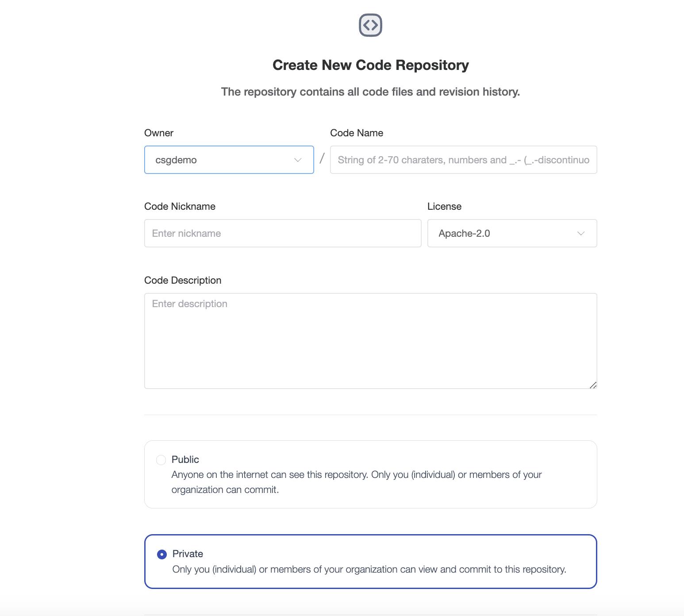Click the 'Code Nickname' label
684x616 pixels.
tap(180, 206)
